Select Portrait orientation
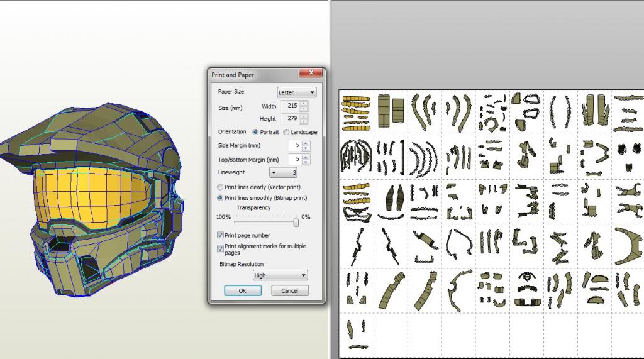 tap(255, 132)
